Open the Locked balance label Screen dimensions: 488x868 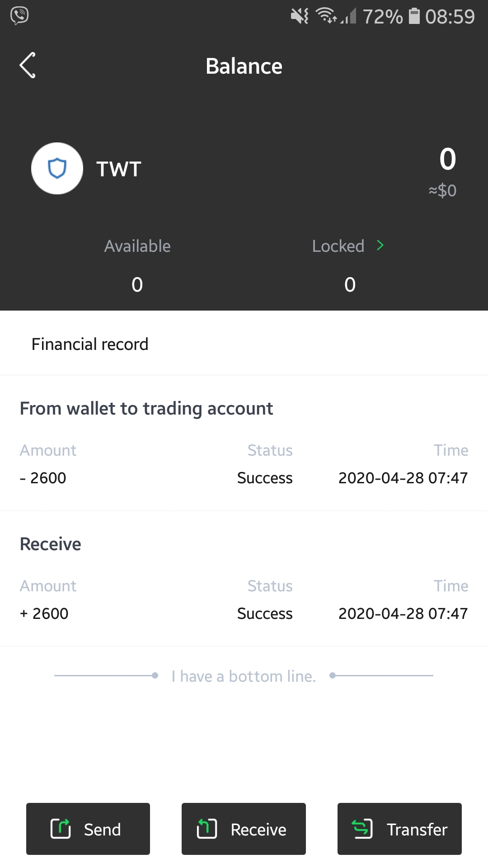(338, 246)
